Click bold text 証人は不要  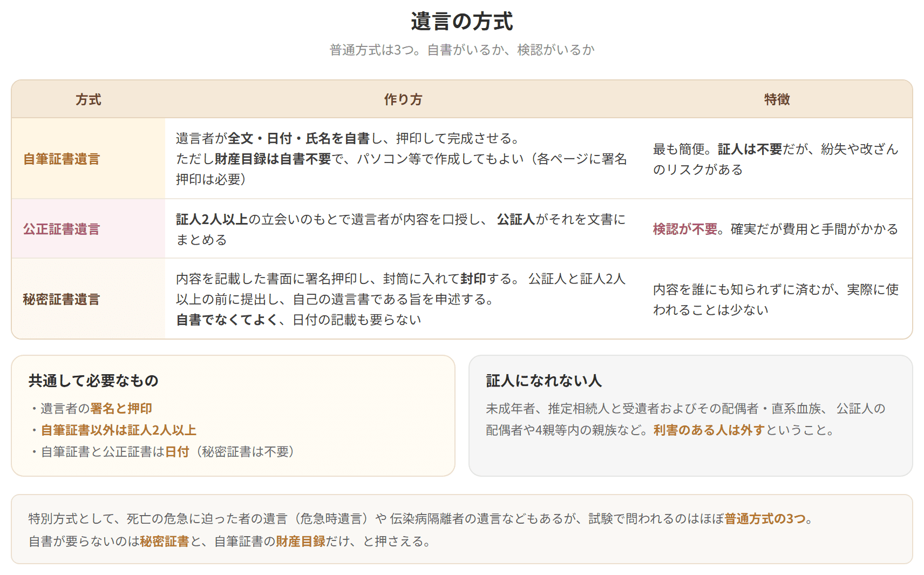(750, 150)
